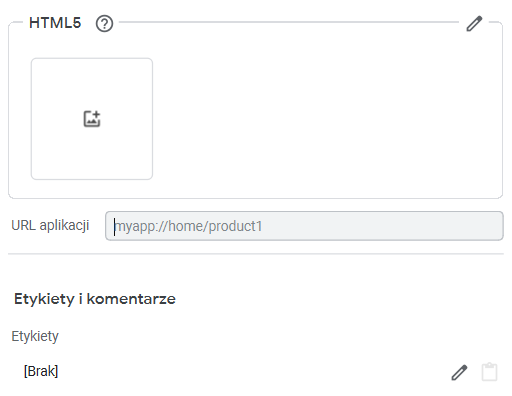Image resolution: width=512 pixels, height=396 pixels.
Task: Click the Etykiety i komentarze heading
Action: click(x=95, y=299)
